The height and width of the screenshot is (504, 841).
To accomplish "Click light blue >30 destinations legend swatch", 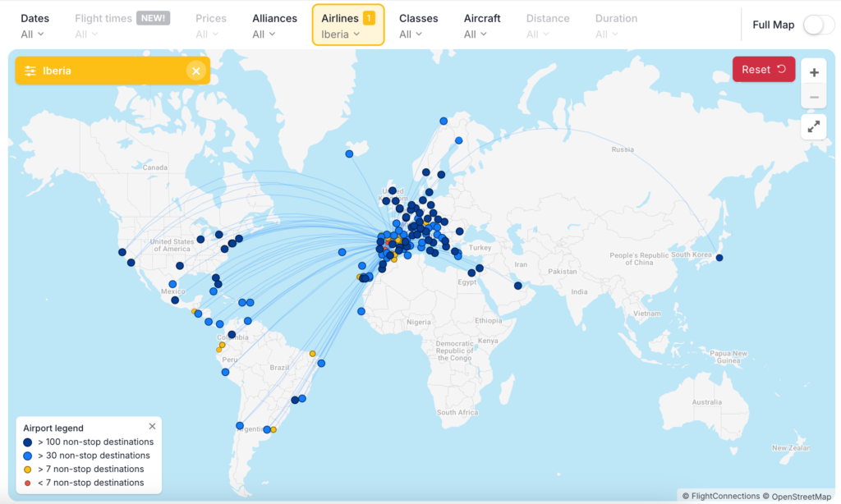I will (27, 456).
